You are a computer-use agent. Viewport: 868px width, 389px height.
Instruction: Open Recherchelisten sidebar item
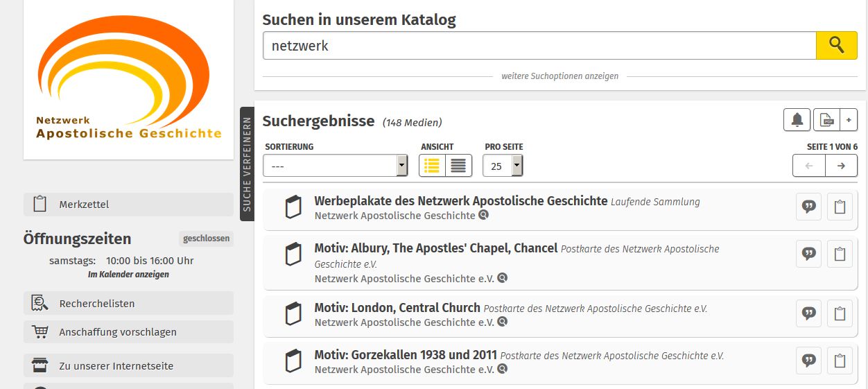pyautogui.click(x=128, y=303)
